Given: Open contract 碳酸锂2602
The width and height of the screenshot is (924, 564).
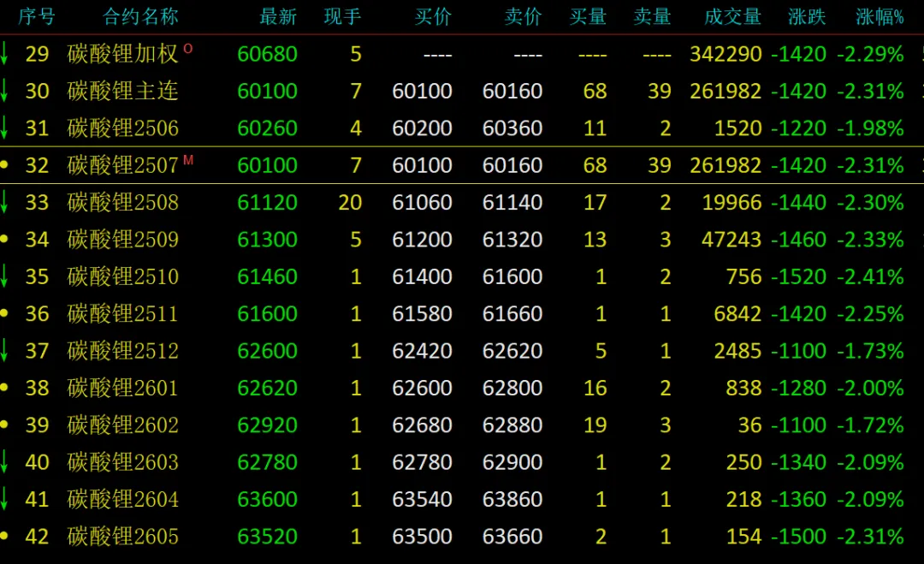Looking at the screenshot, I should 122,424.
